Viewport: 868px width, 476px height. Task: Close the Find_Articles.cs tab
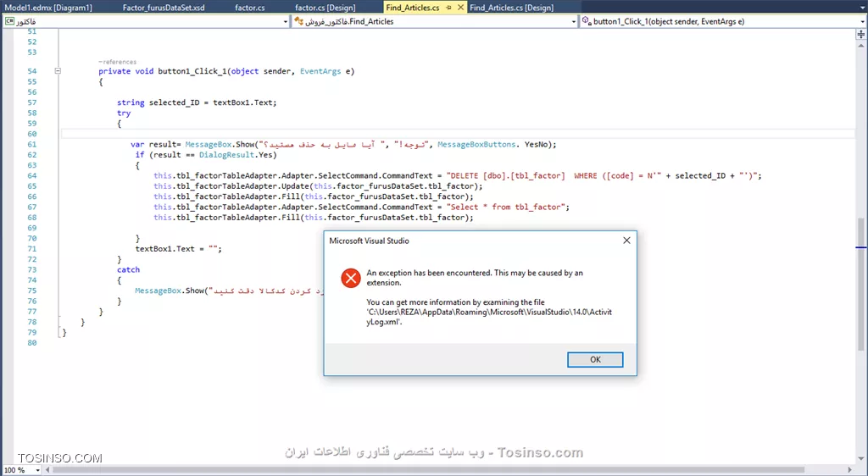coord(460,7)
